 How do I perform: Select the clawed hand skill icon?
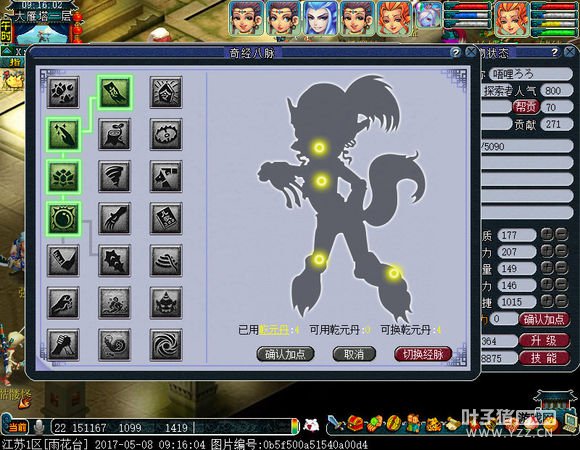click(115, 219)
